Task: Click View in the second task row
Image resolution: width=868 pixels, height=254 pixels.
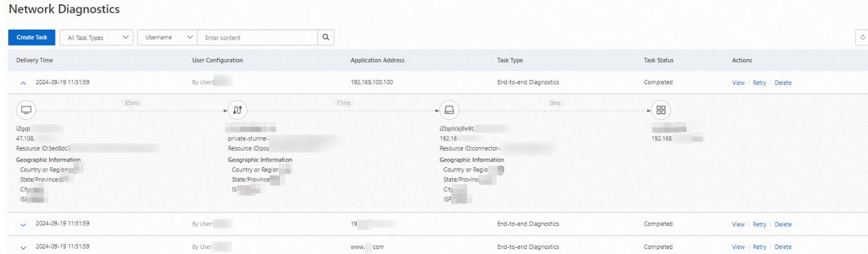Action: coord(738,224)
